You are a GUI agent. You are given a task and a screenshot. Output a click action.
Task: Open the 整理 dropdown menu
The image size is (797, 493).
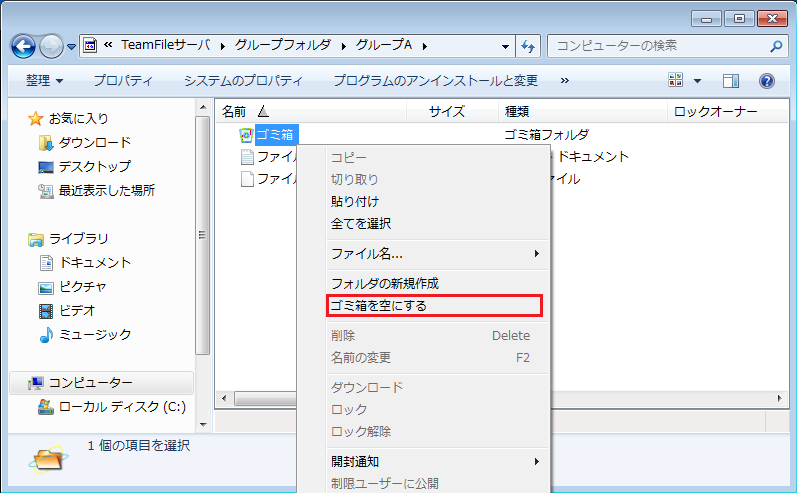tap(45, 80)
